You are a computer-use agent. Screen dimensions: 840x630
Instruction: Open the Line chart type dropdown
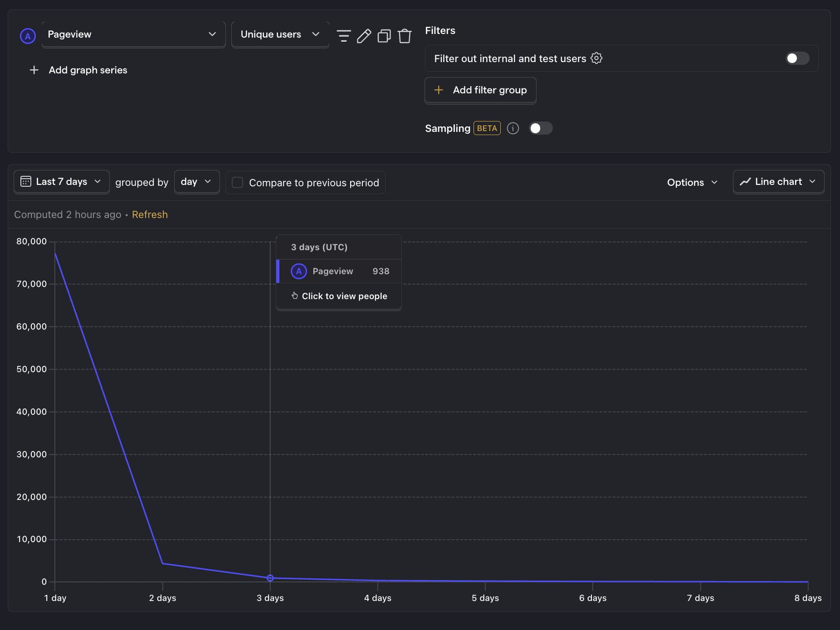[778, 182]
